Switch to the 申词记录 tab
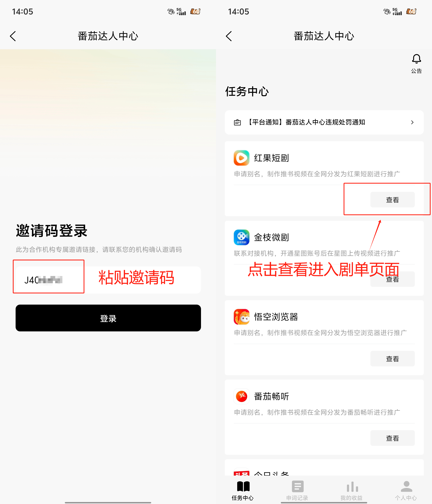This screenshot has width=432, height=504. (x=297, y=491)
